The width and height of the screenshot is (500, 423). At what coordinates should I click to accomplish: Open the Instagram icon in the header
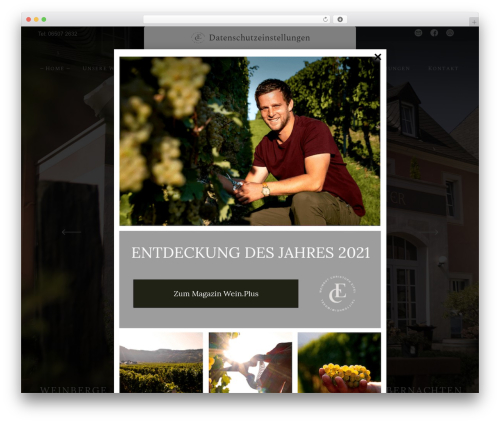coord(450,33)
